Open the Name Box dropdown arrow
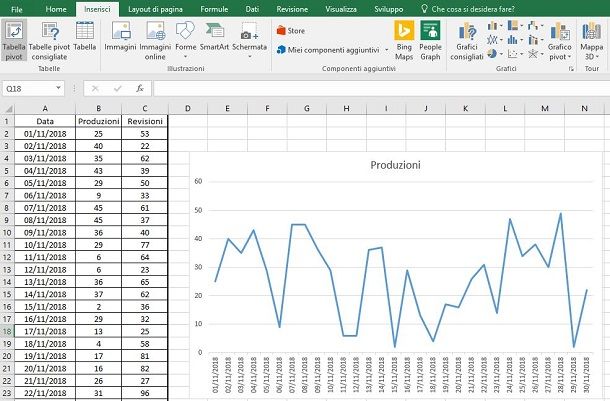610x401 pixels. tap(58, 88)
